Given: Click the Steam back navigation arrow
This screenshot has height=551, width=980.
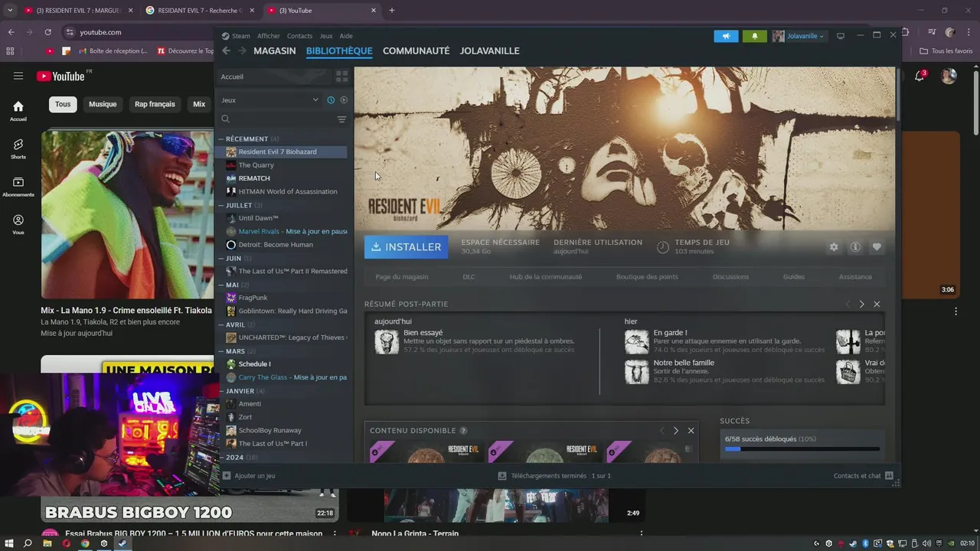Looking at the screenshot, I should (226, 51).
